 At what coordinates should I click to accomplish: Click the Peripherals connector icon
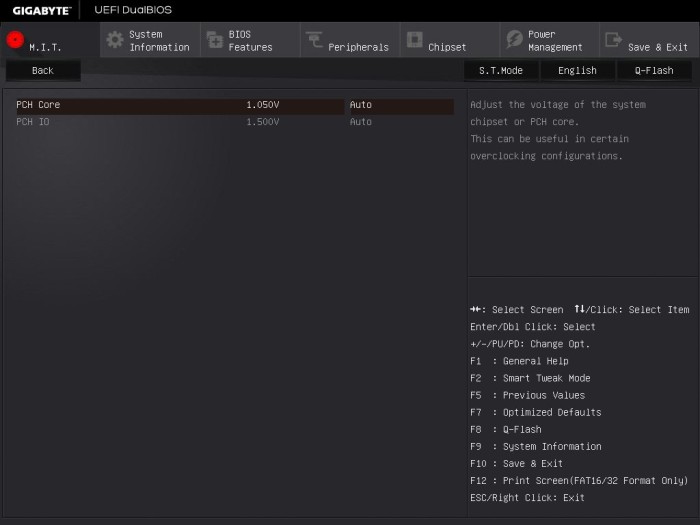pyautogui.click(x=314, y=40)
